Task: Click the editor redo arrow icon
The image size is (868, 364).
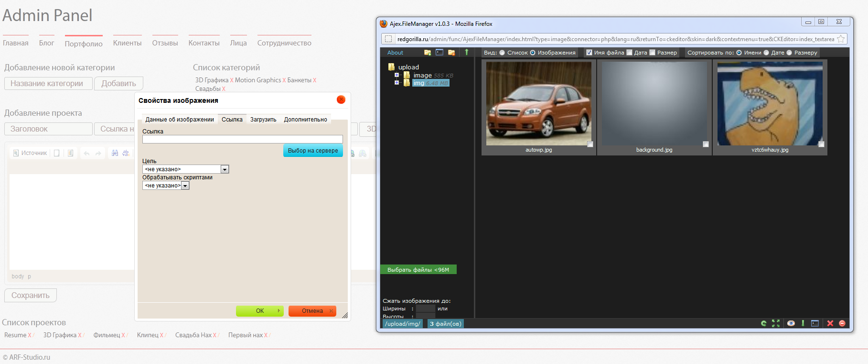Action: (x=98, y=153)
